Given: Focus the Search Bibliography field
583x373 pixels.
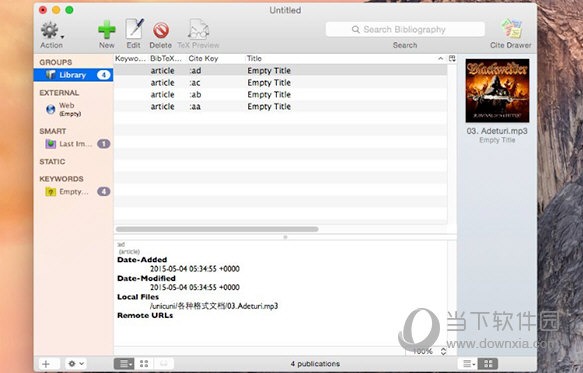Looking at the screenshot, I should click(405, 29).
